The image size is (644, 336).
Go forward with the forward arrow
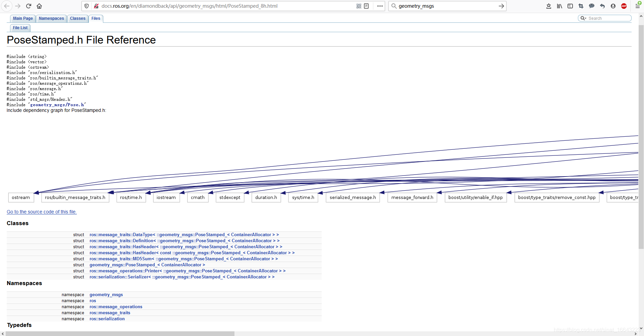coord(18,6)
